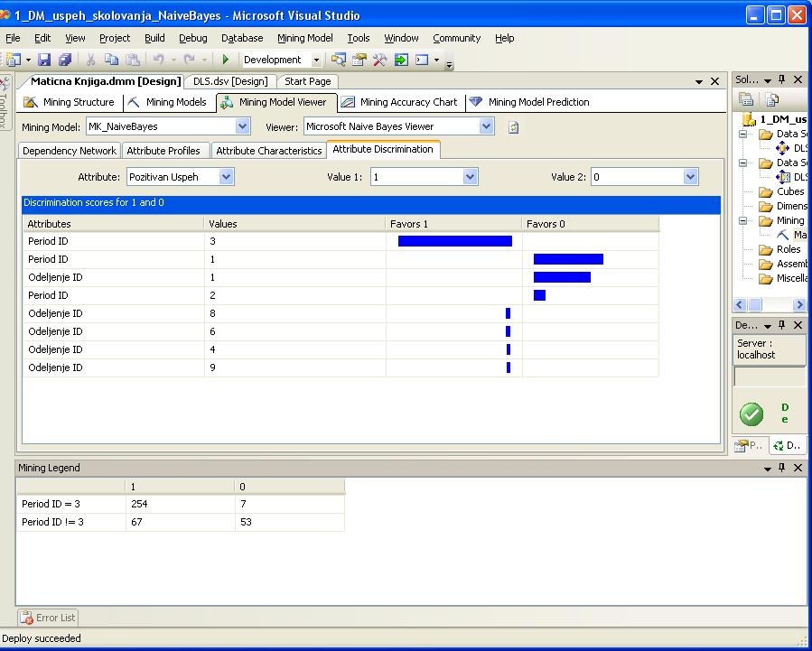Switch to Mining Accuracy Chart tab

pyautogui.click(x=399, y=102)
